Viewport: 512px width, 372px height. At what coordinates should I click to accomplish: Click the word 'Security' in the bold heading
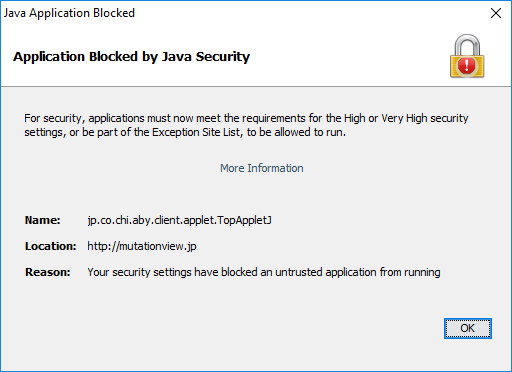click(x=223, y=57)
